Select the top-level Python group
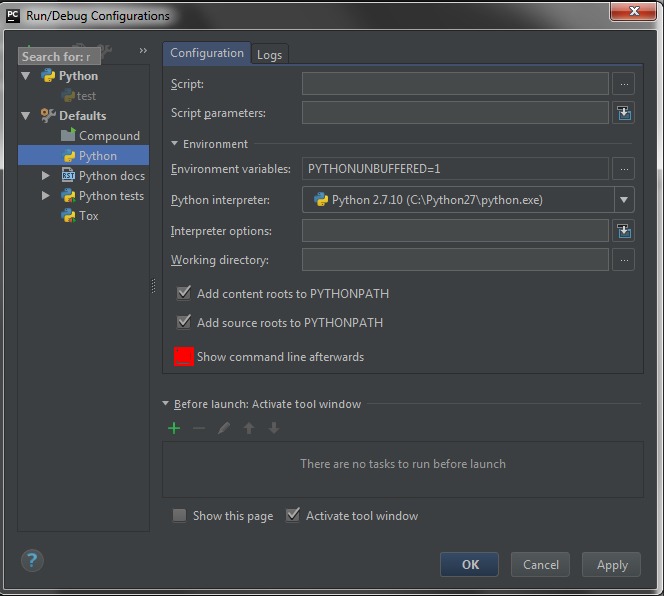Screen dimensions: 664x596 tap(83, 76)
